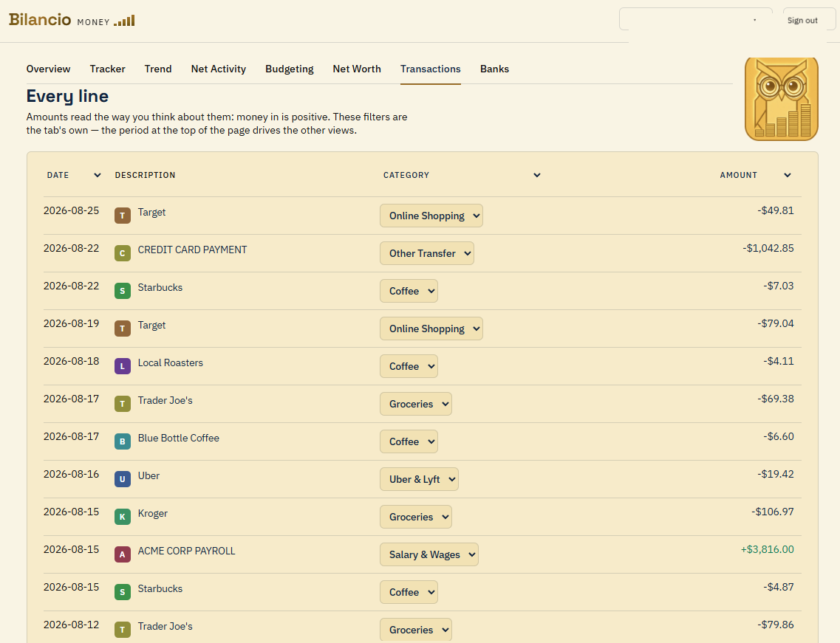Click the Bilancio Money logo

pyautogui.click(x=71, y=21)
